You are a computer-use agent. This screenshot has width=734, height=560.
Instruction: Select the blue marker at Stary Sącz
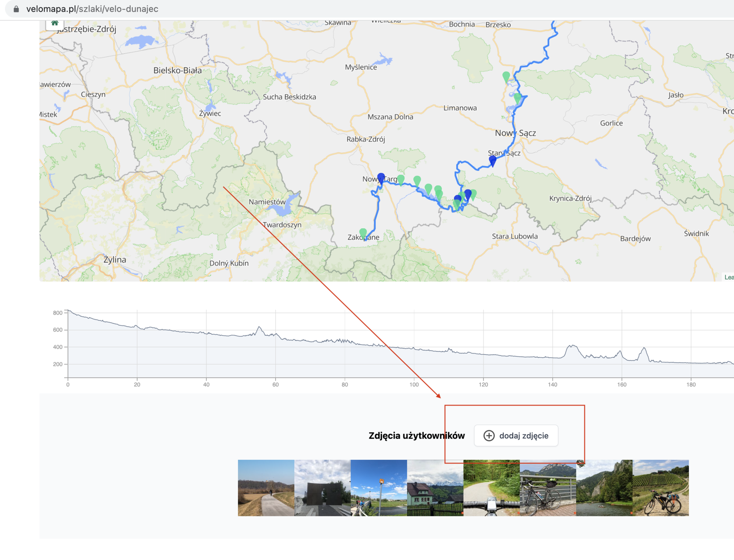coord(493,161)
